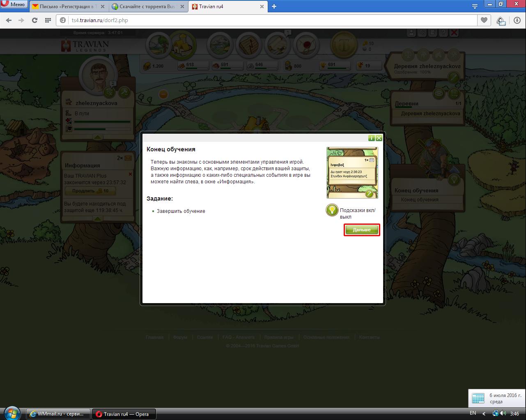The image size is (526, 420).
Task: Open the statistics icon in top navigation
Action: click(248, 45)
